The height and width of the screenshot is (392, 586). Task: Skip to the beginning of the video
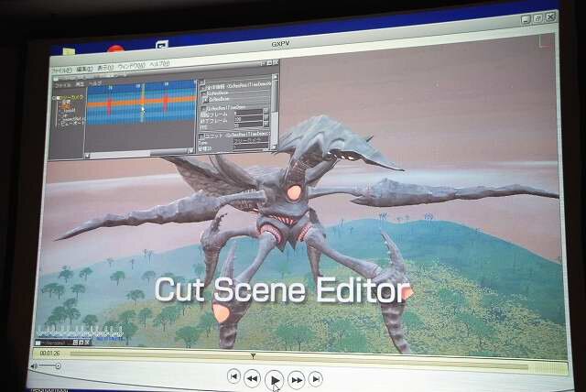point(233,376)
